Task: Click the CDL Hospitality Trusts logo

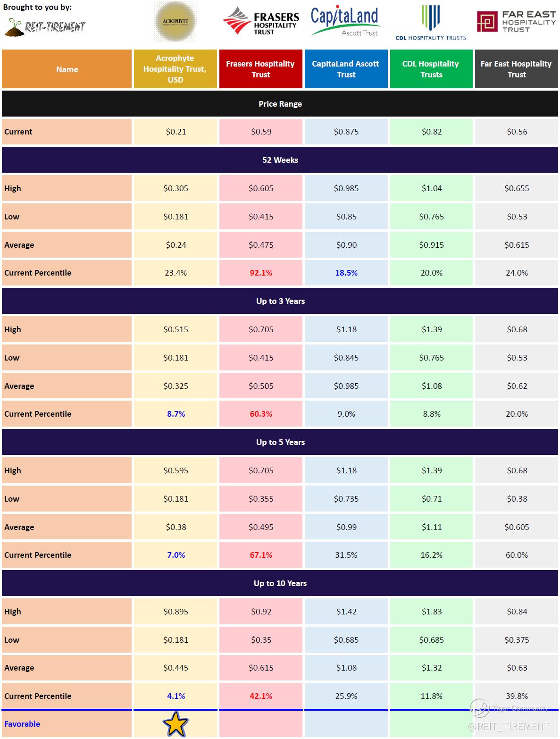Action: 431,22
